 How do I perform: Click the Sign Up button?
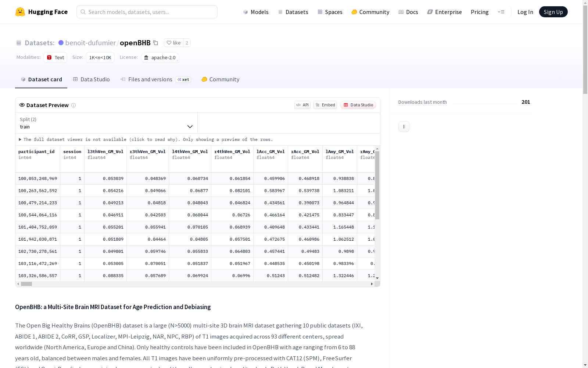553,12
